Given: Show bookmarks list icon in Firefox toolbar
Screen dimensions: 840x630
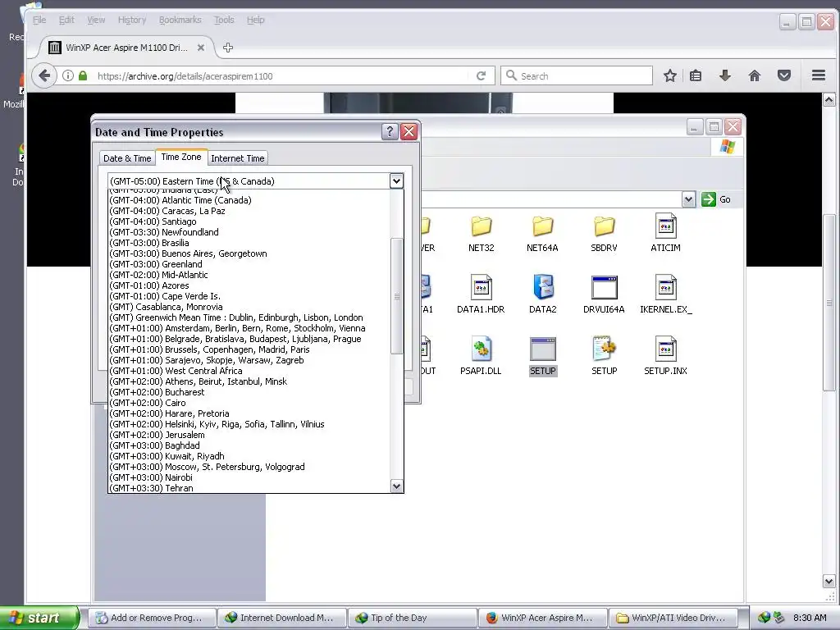Looking at the screenshot, I should tap(696, 75).
